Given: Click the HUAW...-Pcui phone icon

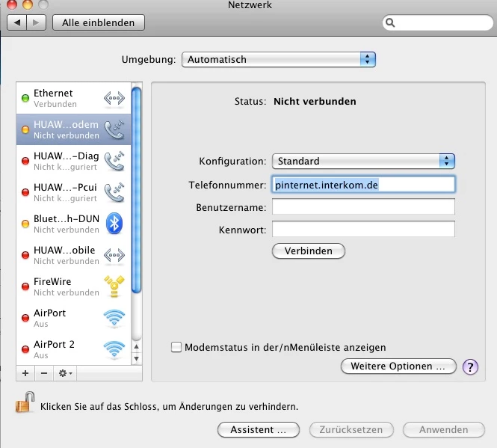Looking at the screenshot, I should [114, 192].
